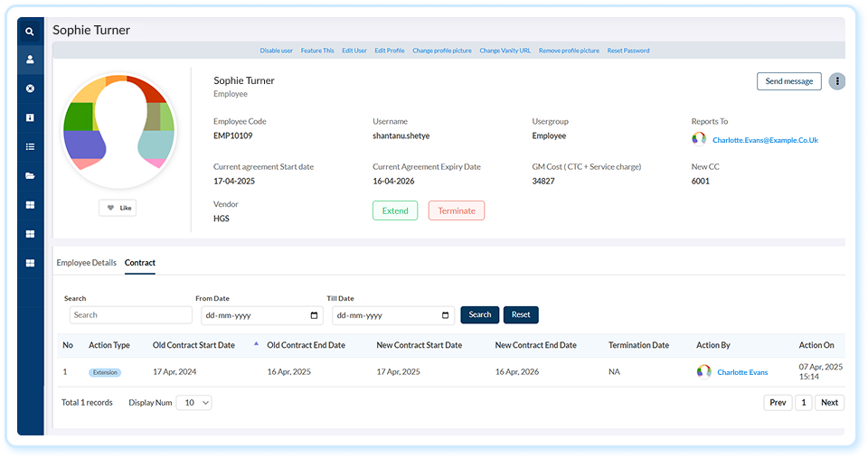Click the ID badge sidebar icon
The width and height of the screenshot is (868, 458).
point(30,117)
